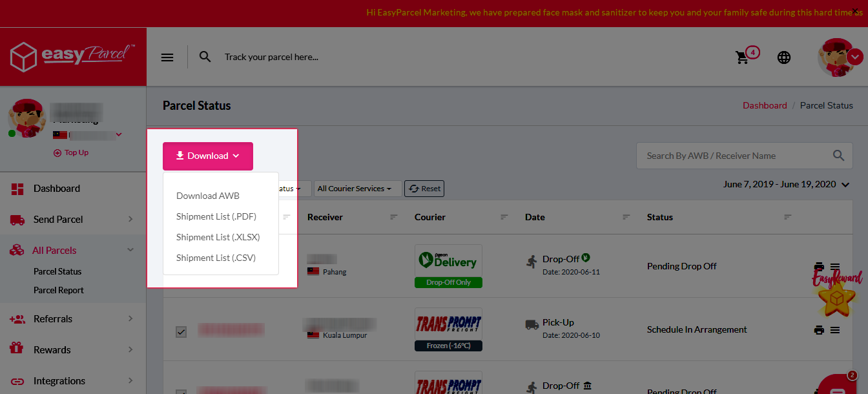Screen dimensions: 868x394
Task: Open the Parcel Report submenu item
Action: pos(59,290)
